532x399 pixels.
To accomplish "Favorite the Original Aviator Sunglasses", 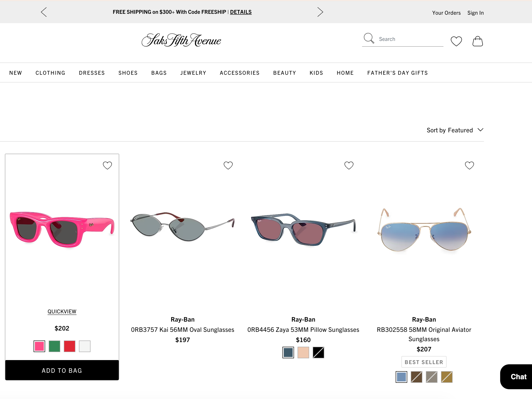I will coord(469,165).
